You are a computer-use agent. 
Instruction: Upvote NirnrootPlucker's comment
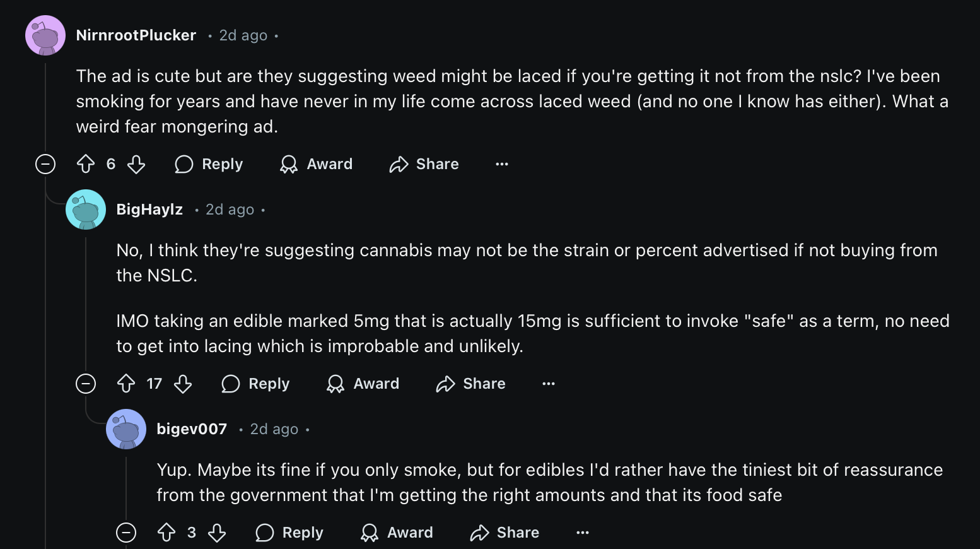[x=86, y=164]
